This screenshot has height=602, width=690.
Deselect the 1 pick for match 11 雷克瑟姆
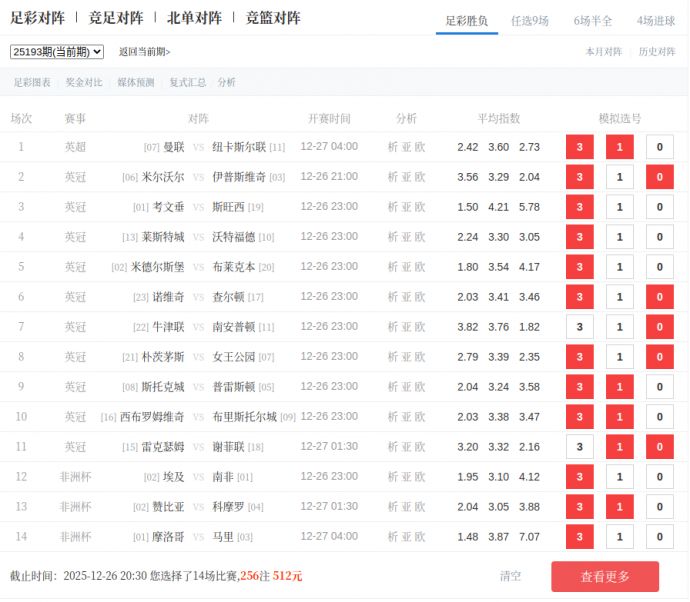point(619,447)
